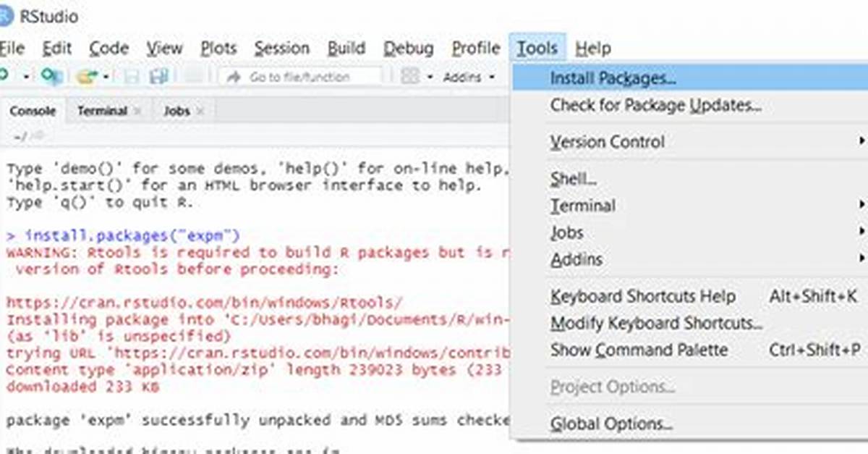Select Show Command Palette
Screen dimensions: 868x454
689,350
